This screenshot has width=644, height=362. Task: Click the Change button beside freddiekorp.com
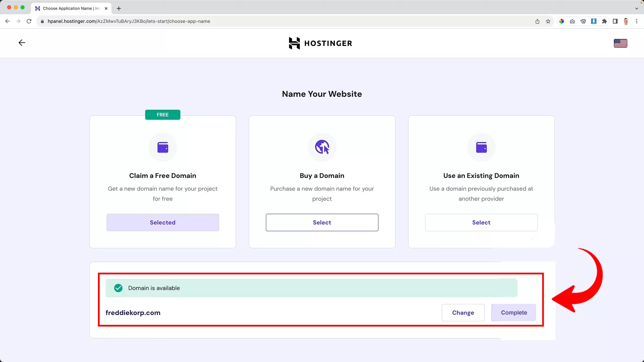(463, 312)
